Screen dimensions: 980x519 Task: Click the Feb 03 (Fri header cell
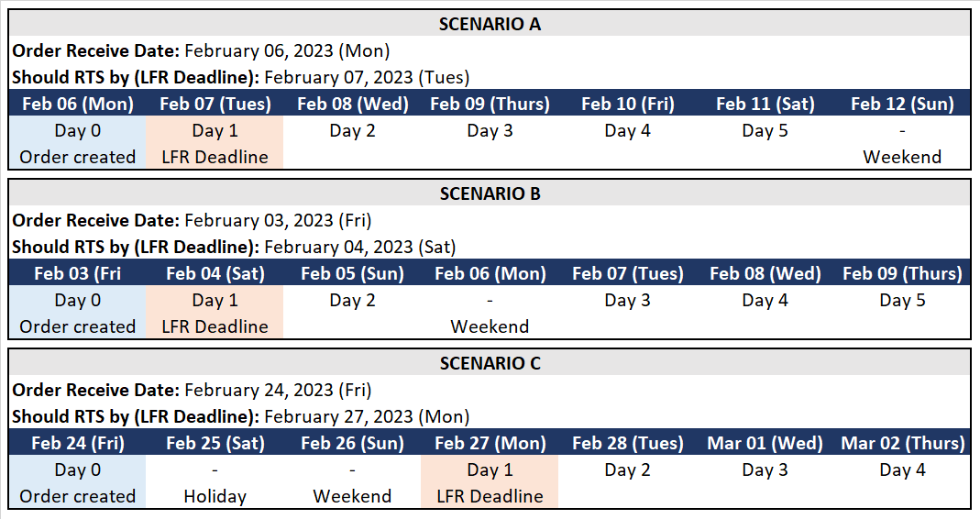coord(78,273)
